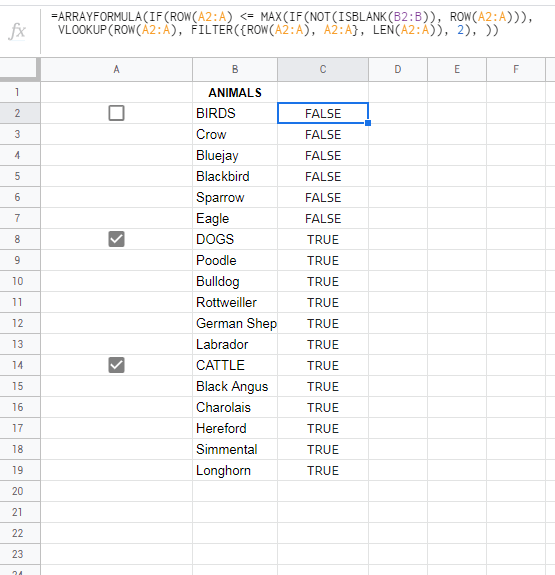The image size is (555, 575).
Task: Select the TRUE cell next to Labrador
Action: click(323, 344)
